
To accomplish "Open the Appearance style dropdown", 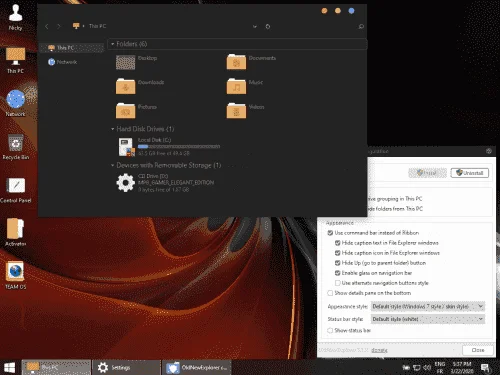I will 428,306.
